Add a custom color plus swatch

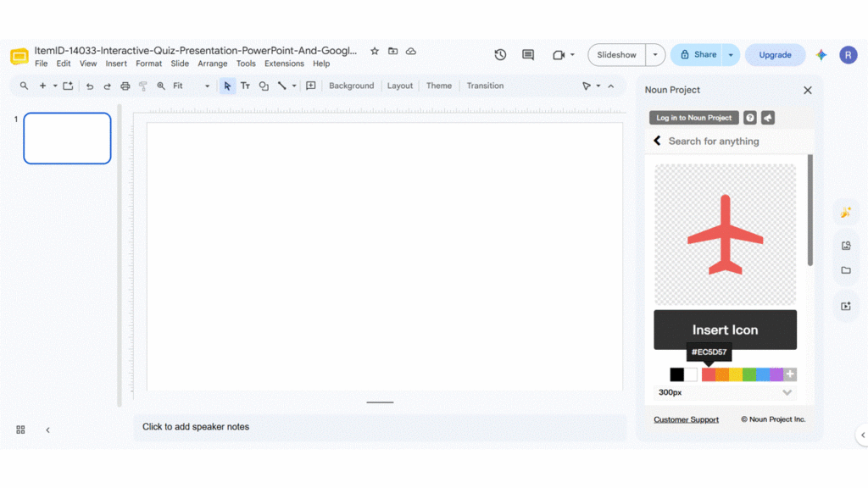click(x=790, y=374)
